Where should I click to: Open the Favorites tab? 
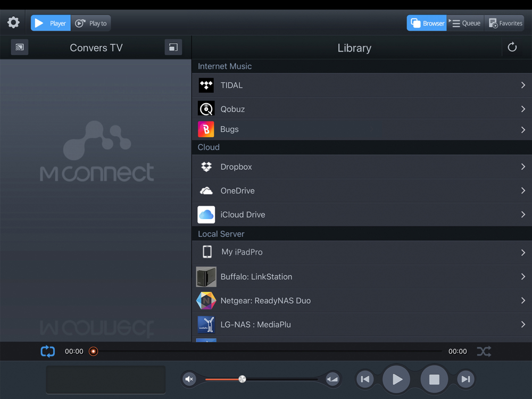505,23
